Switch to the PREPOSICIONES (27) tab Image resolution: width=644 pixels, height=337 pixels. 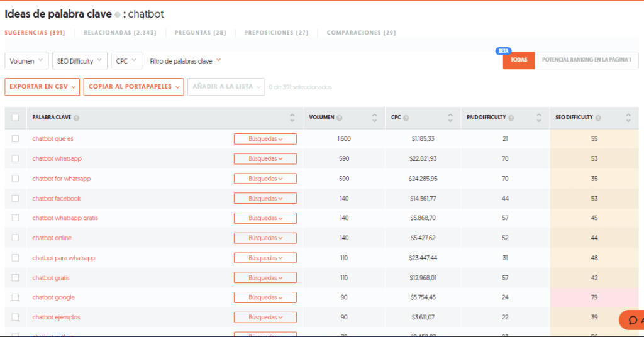[277, 33]
